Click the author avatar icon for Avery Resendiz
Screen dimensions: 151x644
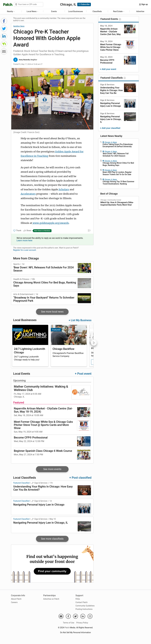point(15,60)
